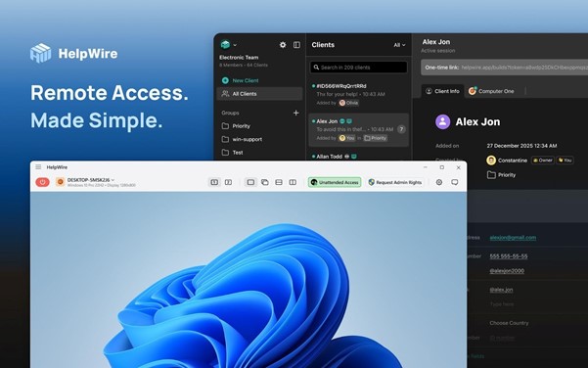Expand the team switcher dropdown by the green logo
Image resolution: width=588 pixels, height=368 pixels.
(x=235, y=45)
